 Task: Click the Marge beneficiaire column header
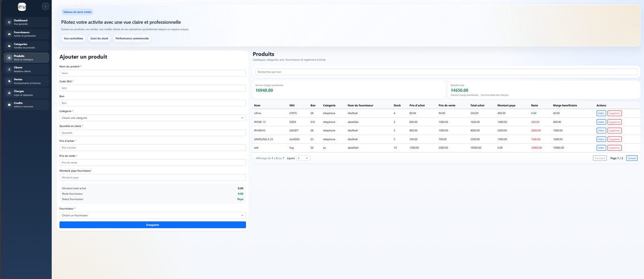click(565, 106)
